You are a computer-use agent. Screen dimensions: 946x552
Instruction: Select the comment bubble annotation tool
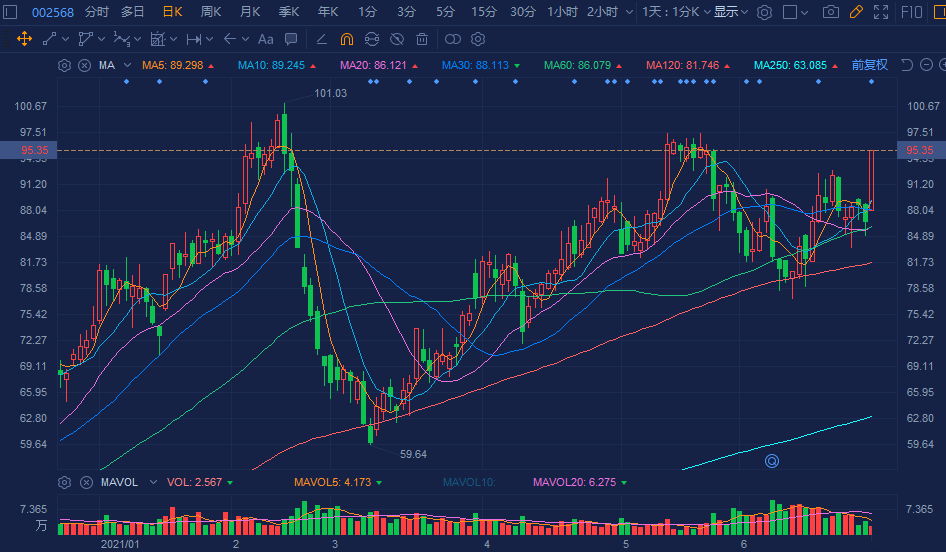[290, 39]
